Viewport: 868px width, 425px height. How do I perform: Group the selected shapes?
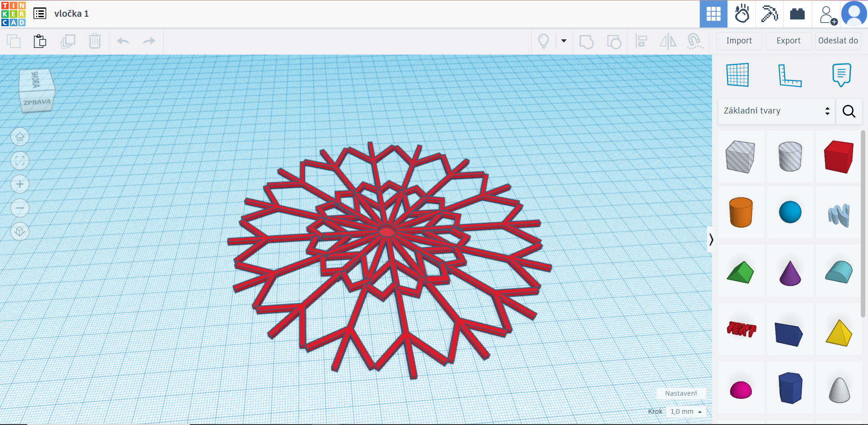click(586, 42)
